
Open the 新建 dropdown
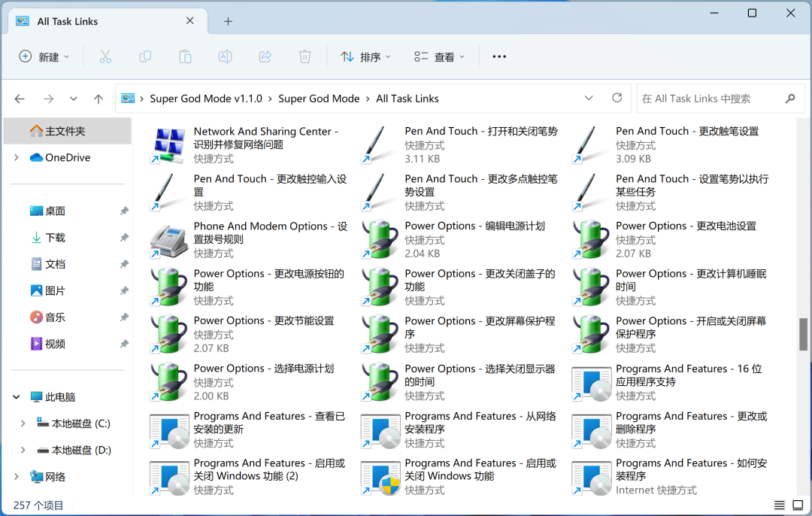(44, 56)
